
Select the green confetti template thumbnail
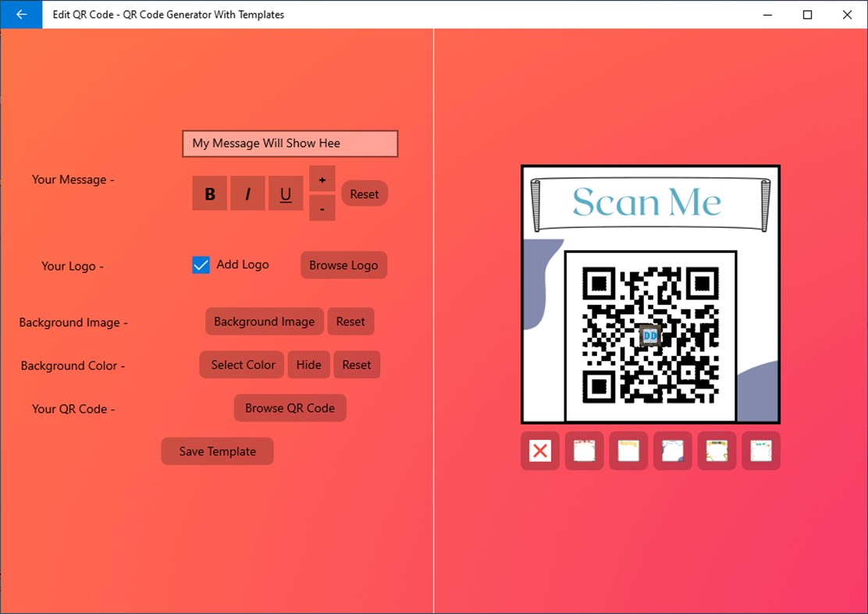(x=761, y=451)
